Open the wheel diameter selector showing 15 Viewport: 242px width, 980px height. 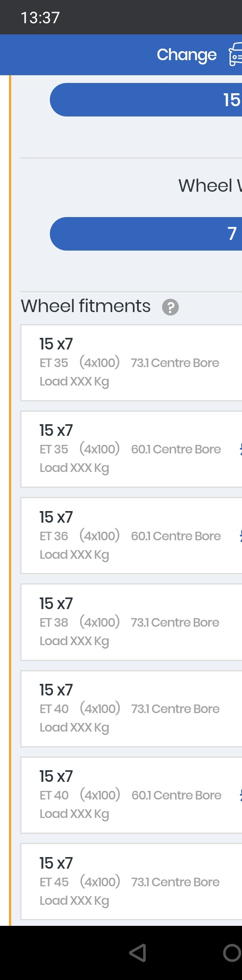click(x=146, y=100)
